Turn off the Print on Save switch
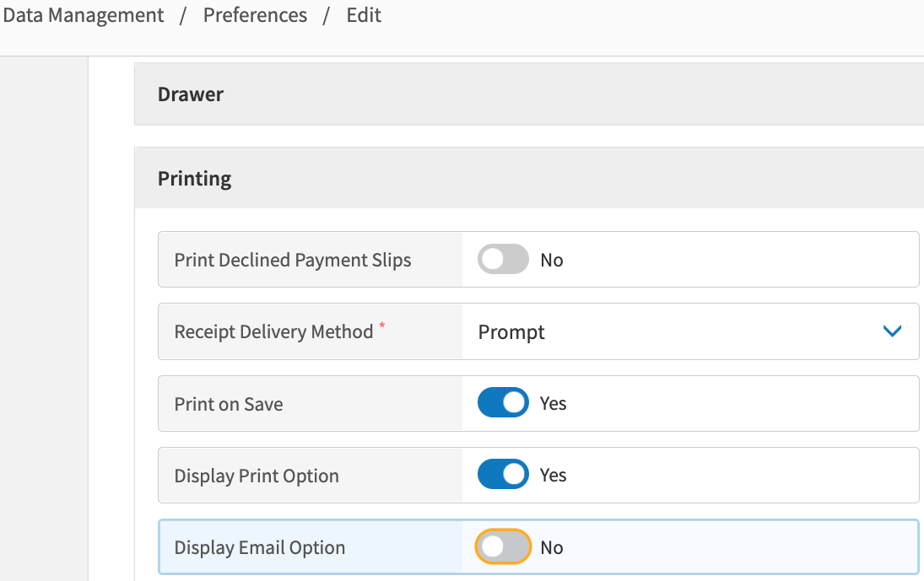The height and width of the screenshot is (581, 924). [x=503, y=403]
